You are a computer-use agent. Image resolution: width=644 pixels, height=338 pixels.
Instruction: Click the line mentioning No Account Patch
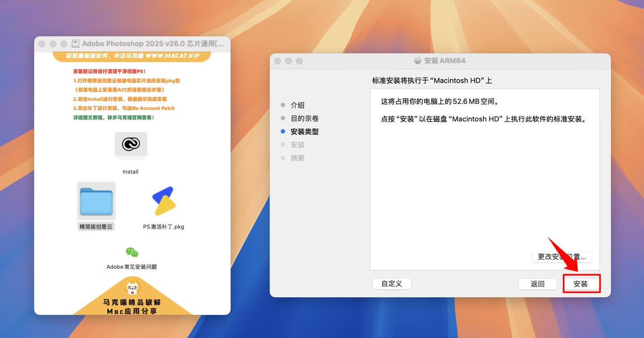coord(124,108)
